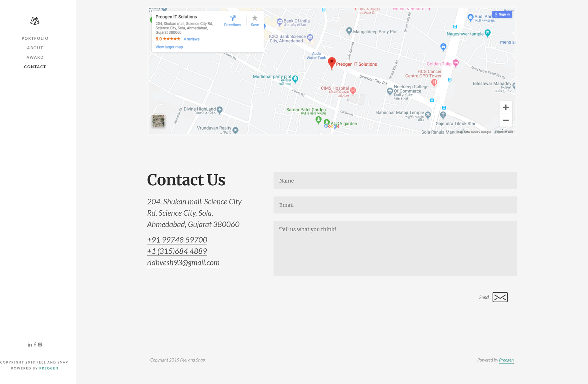Click the HCG Cancer Centre marker

click(434, 82)
